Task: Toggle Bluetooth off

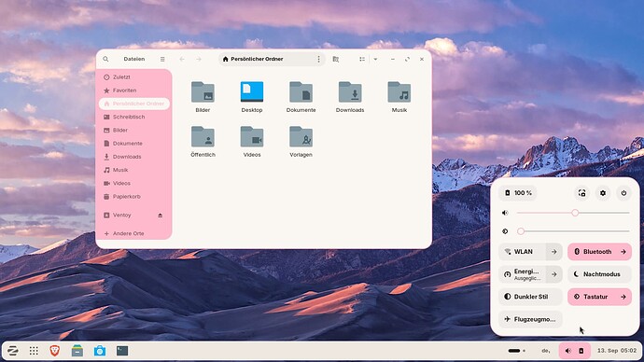Action: 592,252
